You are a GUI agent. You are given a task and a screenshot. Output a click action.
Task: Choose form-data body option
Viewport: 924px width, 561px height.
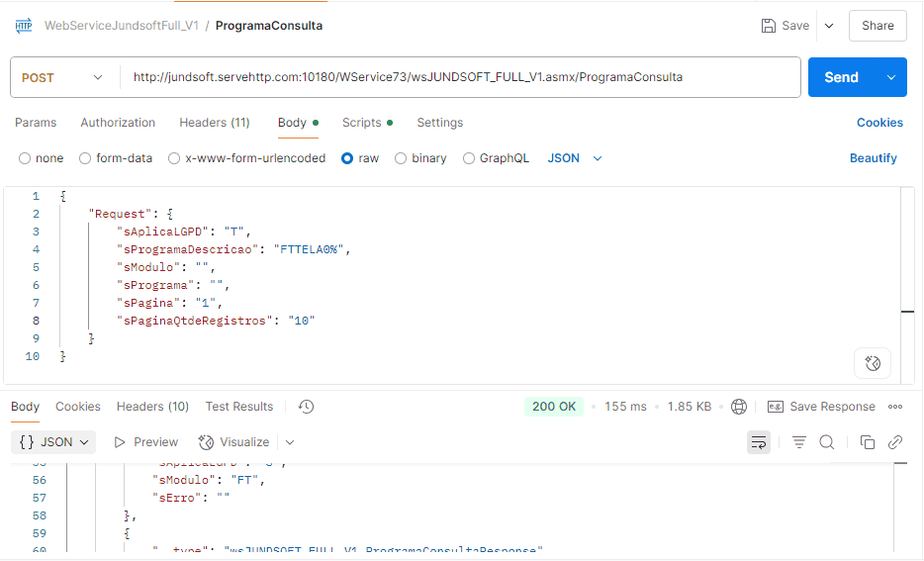[x=85, y=158]
